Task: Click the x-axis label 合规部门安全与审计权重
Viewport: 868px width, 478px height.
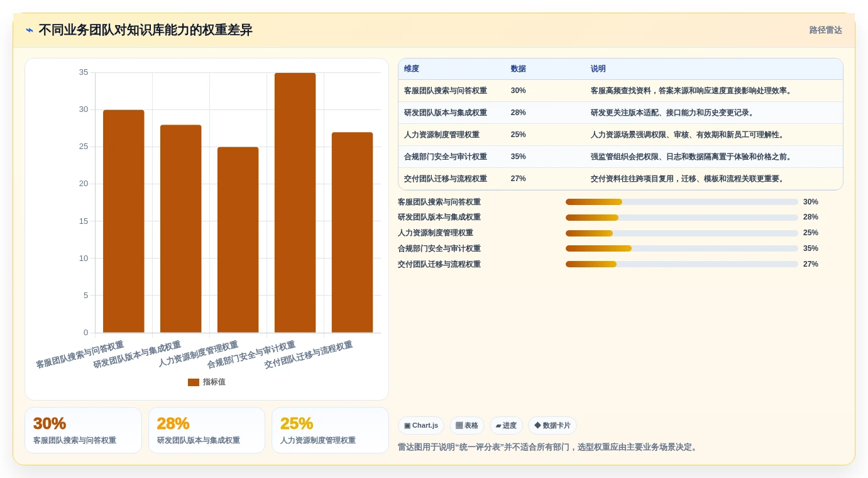Action: (251, 355)
